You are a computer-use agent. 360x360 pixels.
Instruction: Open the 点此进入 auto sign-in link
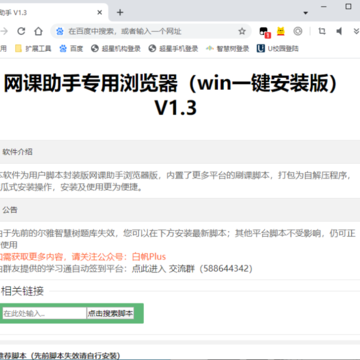click(x=149, y=268)
